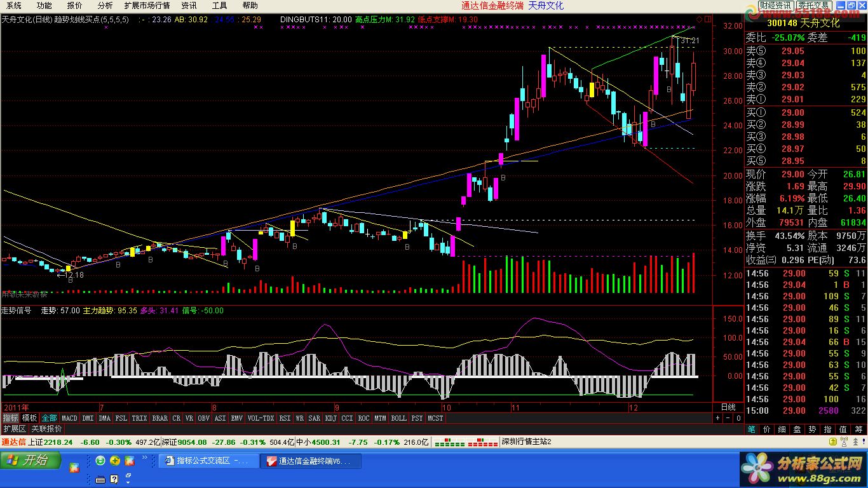Switch indicator to MCST
Screen dimensions: 868x488
click(435, 418)
